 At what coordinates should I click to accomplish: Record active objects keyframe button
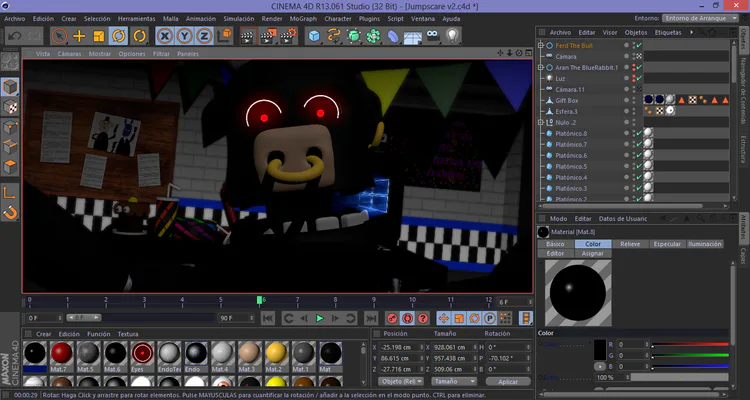point(392,318)
